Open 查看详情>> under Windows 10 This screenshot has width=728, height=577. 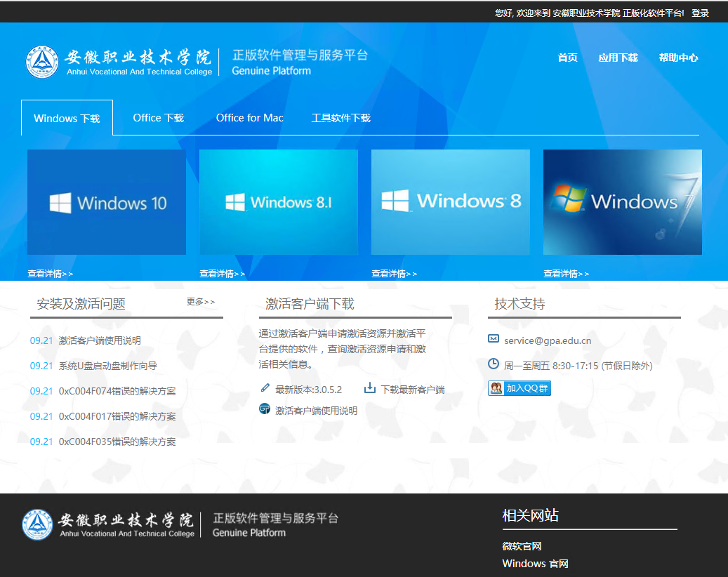click(x=51, y=274)
